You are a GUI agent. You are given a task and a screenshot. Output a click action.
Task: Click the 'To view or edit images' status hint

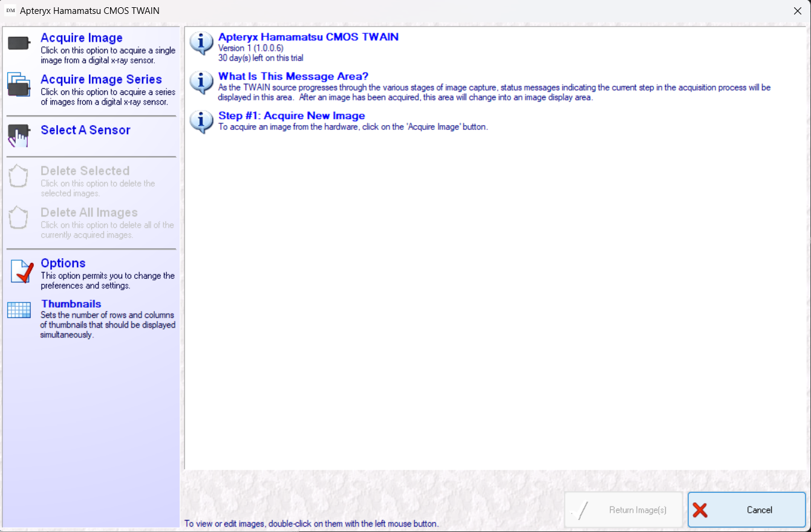311,524
